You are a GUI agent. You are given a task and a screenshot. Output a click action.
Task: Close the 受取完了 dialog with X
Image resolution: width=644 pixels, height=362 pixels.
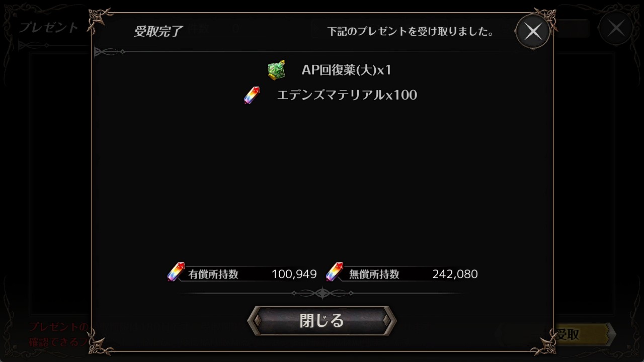533,32
